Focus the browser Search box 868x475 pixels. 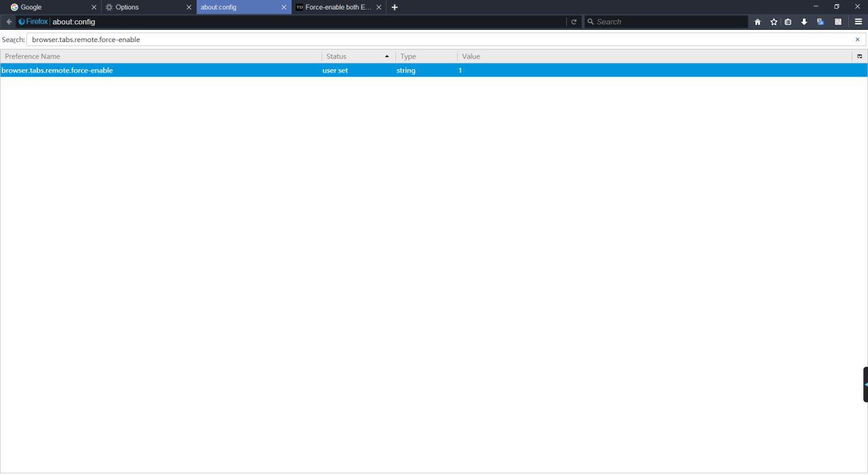point(666,22)
